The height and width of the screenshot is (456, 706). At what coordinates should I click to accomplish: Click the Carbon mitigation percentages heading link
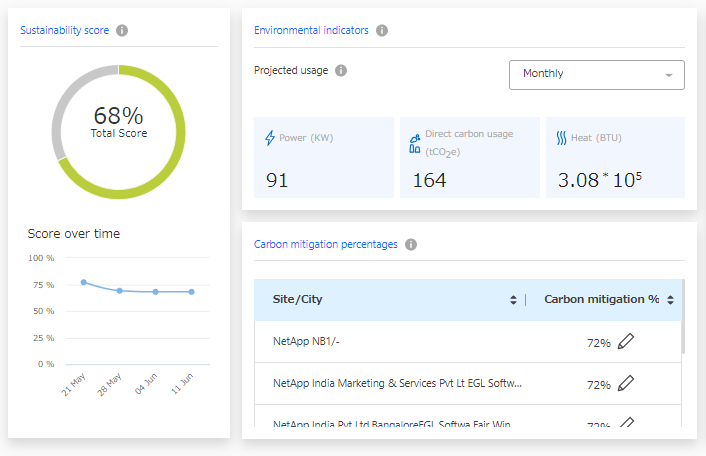tap(325, 244)
